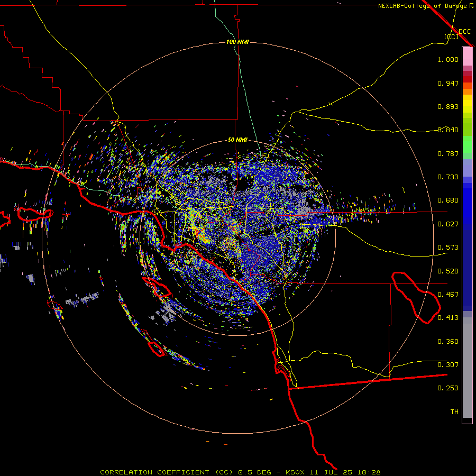The image size is (476, 476).
Task: Click the 0.733 scale value
Action: point(448,177)
